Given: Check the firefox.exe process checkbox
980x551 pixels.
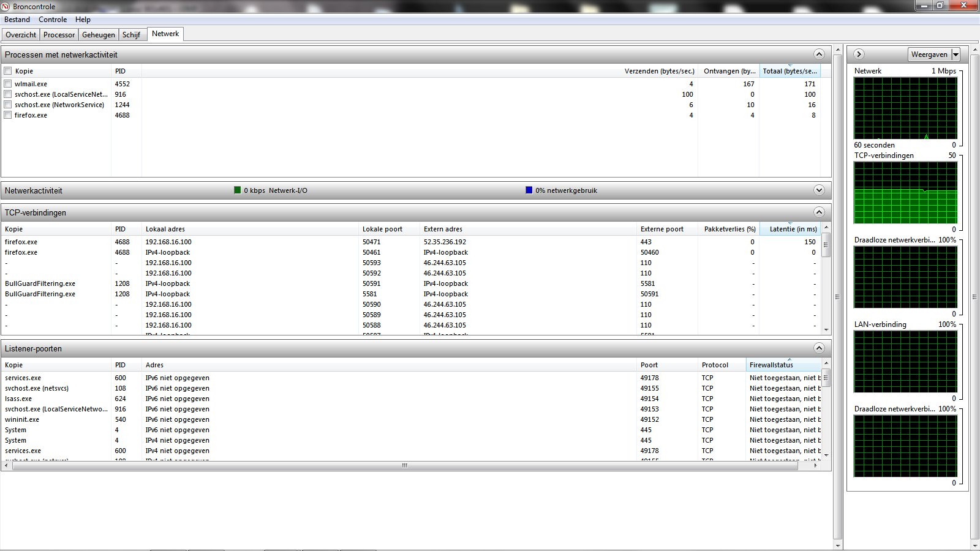Looking at the screenshot, I should 8,115.
